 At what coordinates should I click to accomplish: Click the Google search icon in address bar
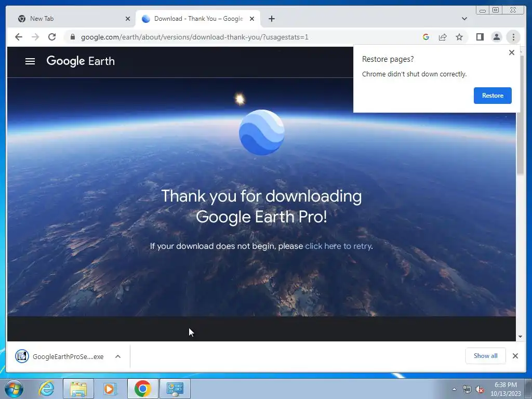[x=426, y=37]
